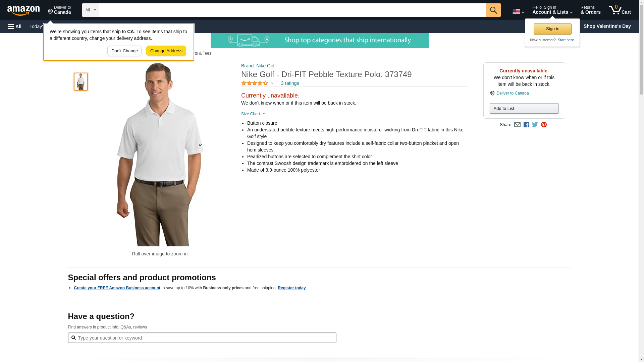Share the product via email icon
The width and height of the screenshot is (644, 362).
coord(517,125)
